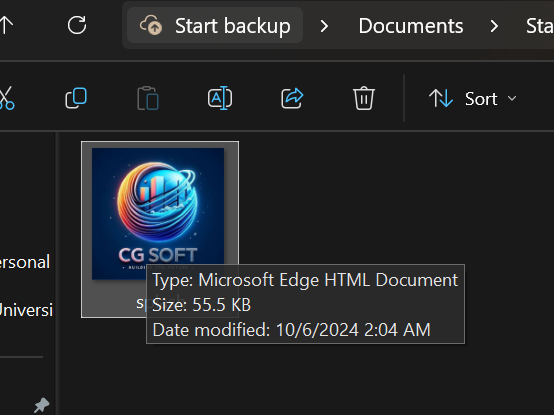Click the Up navigation arrow
The height and width of the screenshot is (415, 554).
6,25
